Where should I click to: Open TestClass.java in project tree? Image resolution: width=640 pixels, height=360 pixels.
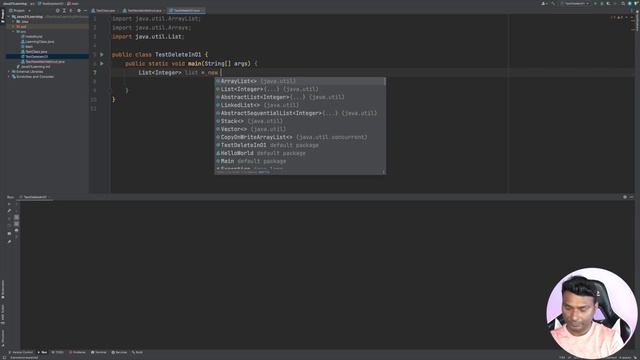click(34, 52)
